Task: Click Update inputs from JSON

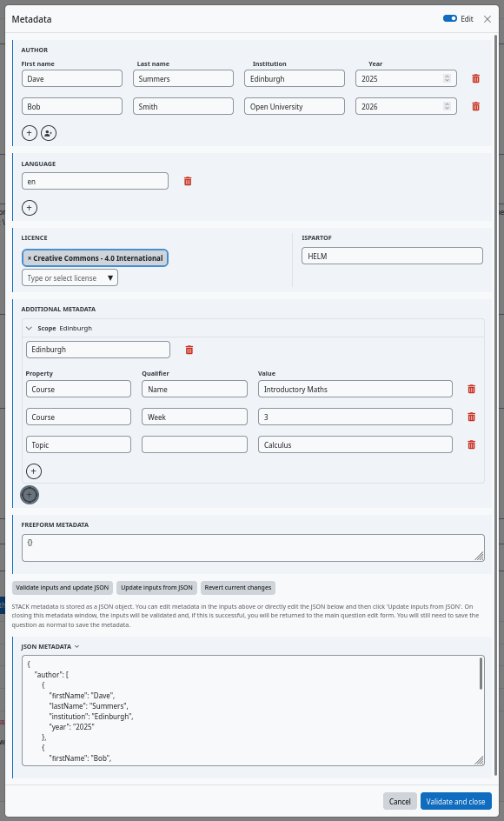Action: pyautogui.click(x=157, y=587)
